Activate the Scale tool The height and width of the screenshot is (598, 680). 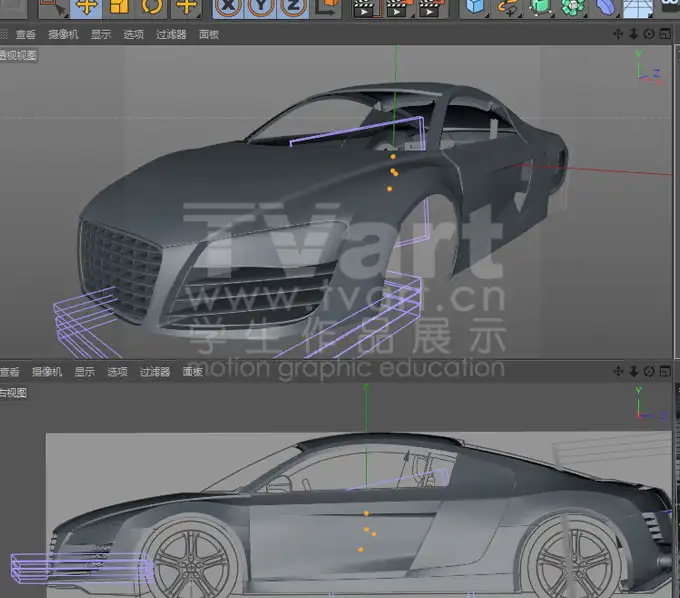[x=119, y=8]
